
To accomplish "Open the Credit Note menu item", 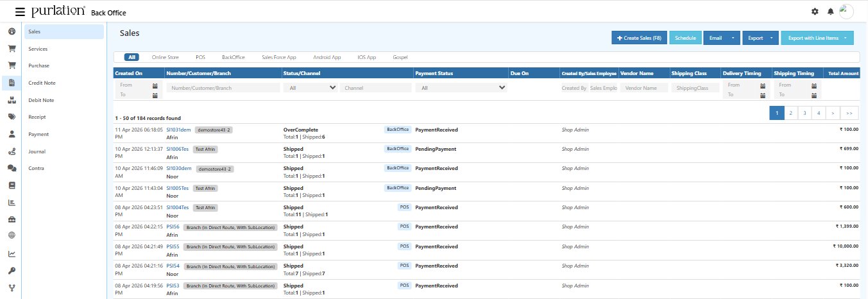I will pos(64,83).
